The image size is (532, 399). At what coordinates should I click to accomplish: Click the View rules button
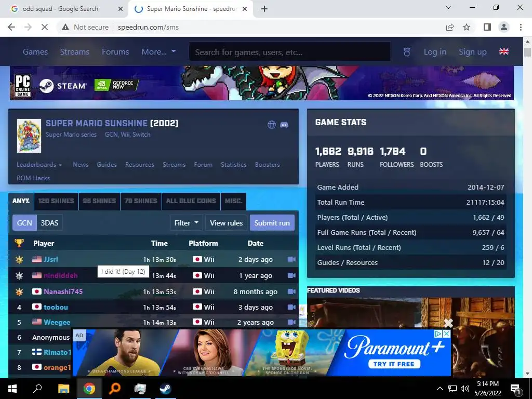point(227,223)
